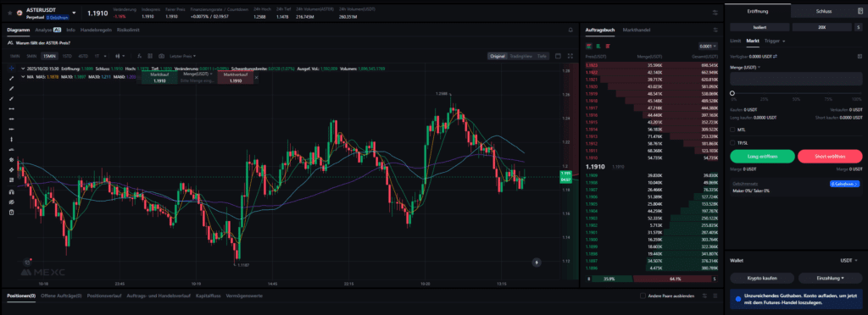
Task: Open the calculator icon in order panel
Action: coord(860,57)
